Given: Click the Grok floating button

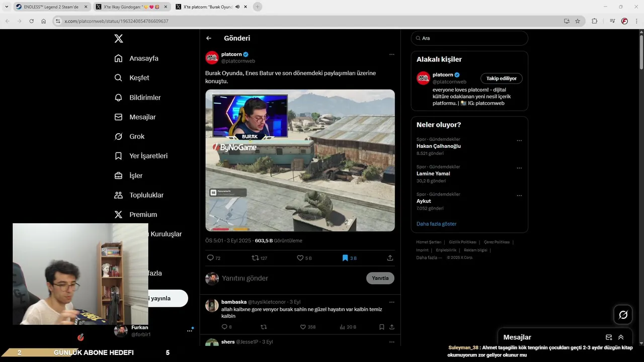Looking at the screenshot, I should coord(623,315).
